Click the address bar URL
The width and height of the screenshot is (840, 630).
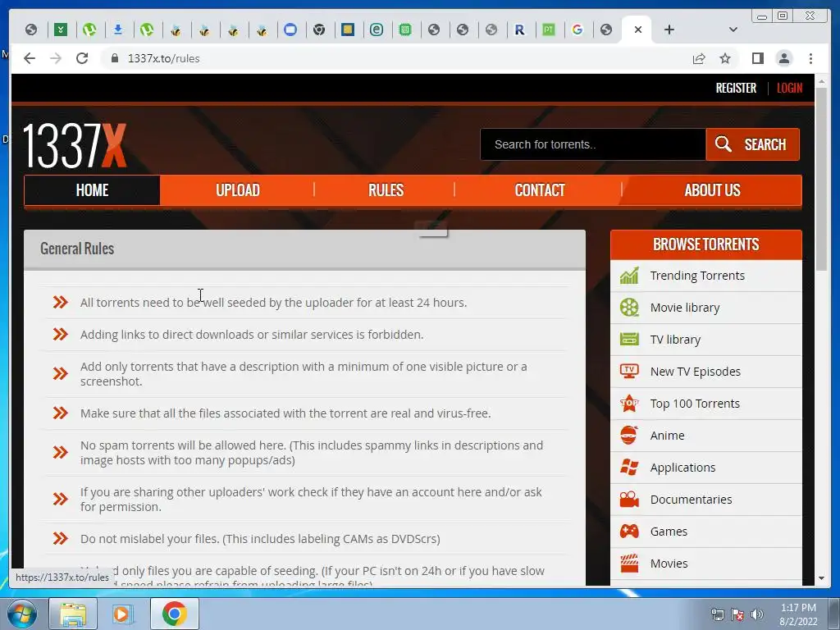[163, 58]
